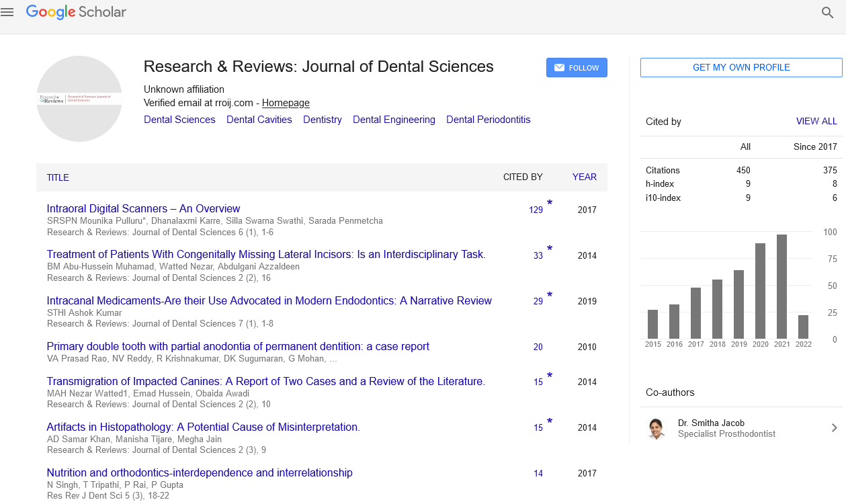Open the Intraoral Digital Scanners article
Image resolution: width=846 pixels, height=504 pixels.
coord(143,208)
